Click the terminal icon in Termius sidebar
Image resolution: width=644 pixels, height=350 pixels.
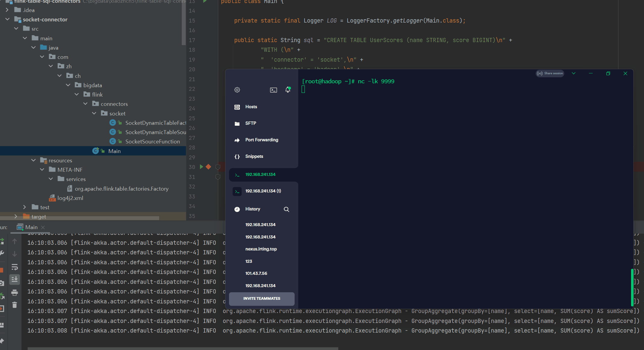[x=273, y=90]
